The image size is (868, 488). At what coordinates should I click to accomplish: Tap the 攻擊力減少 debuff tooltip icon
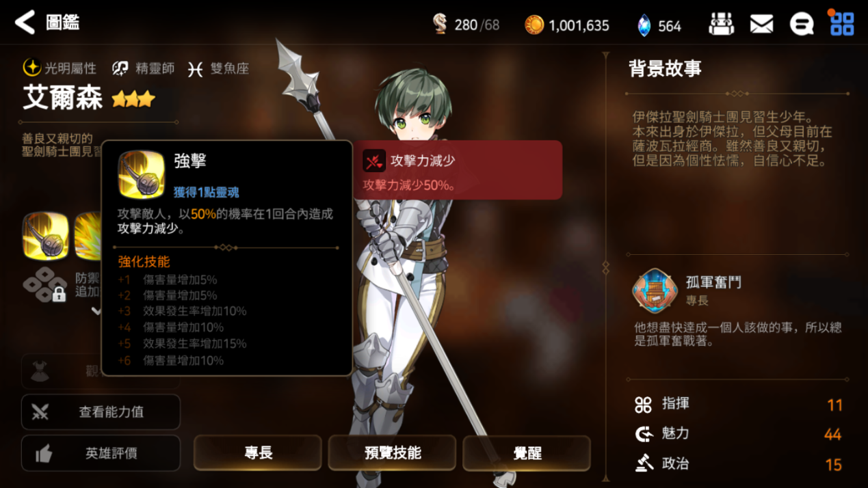[x=374, y=161]
